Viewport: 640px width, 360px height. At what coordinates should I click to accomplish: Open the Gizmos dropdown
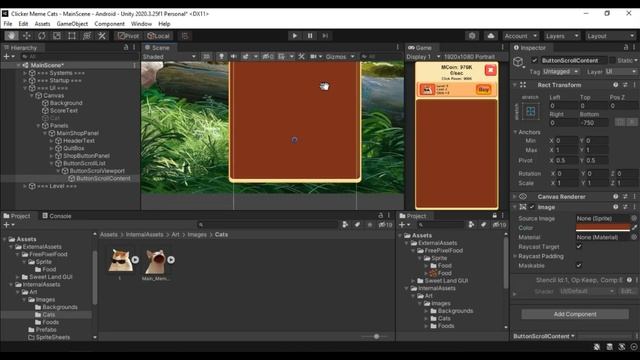340,57
